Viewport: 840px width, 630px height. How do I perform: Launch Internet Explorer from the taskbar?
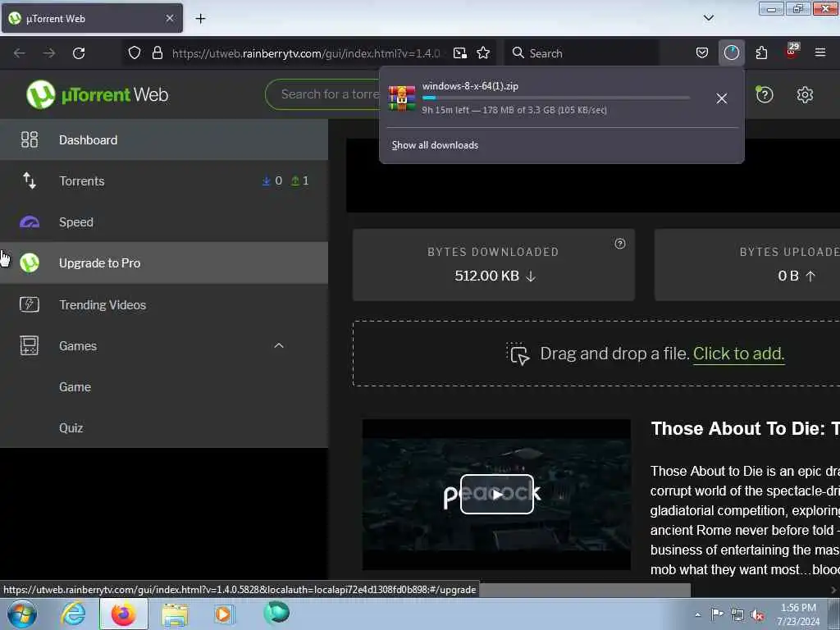73,614
